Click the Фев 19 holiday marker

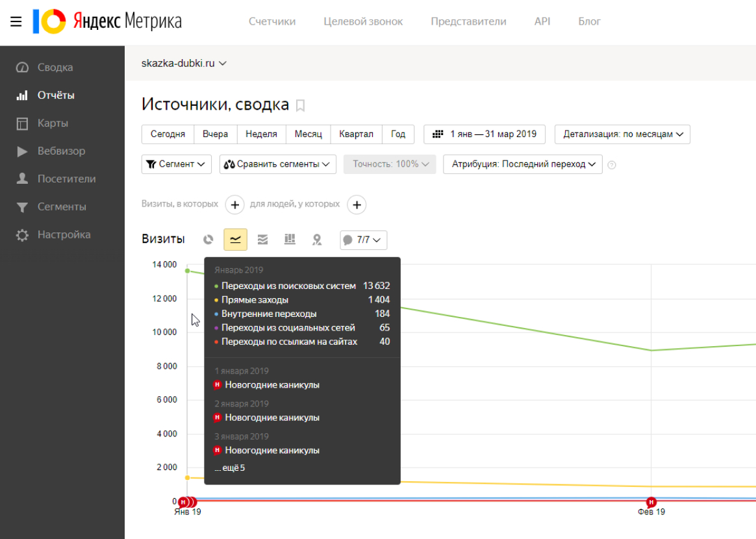click(x=651, y=503)
